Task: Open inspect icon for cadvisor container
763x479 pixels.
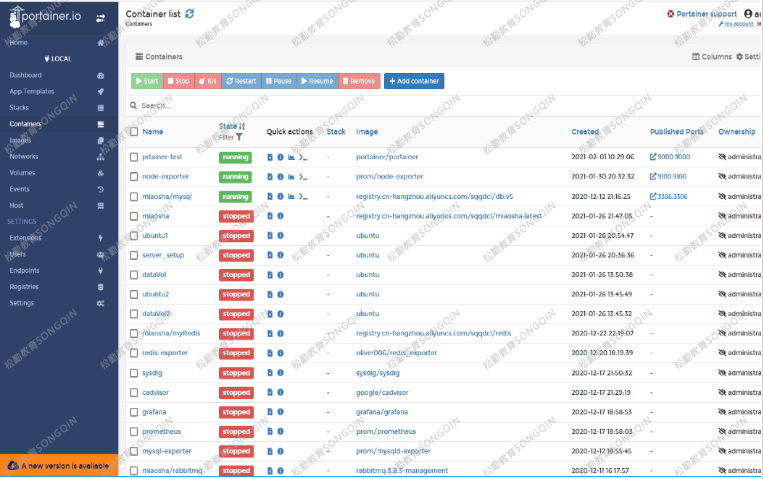Action: coord(280,392)
